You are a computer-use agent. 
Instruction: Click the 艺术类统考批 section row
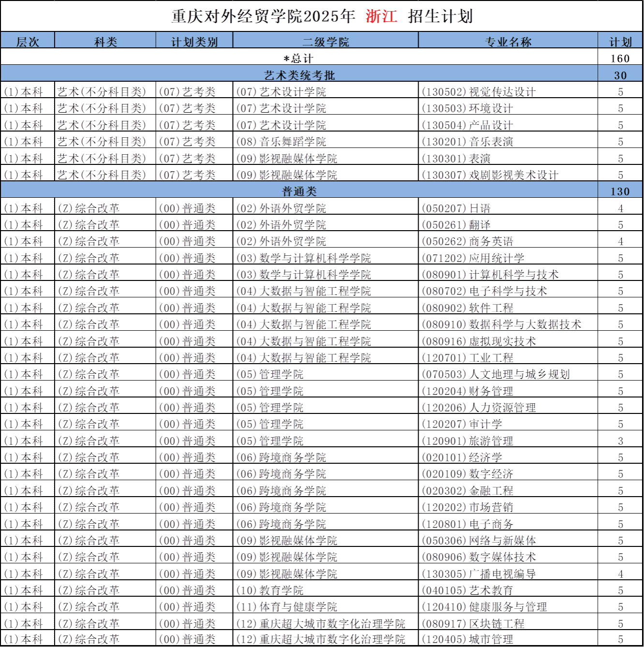(x=299, y=75)
